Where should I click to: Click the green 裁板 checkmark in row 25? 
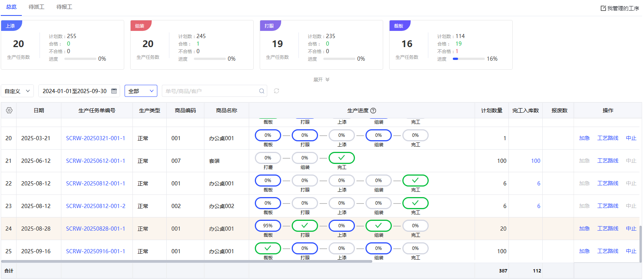[268, 248]
